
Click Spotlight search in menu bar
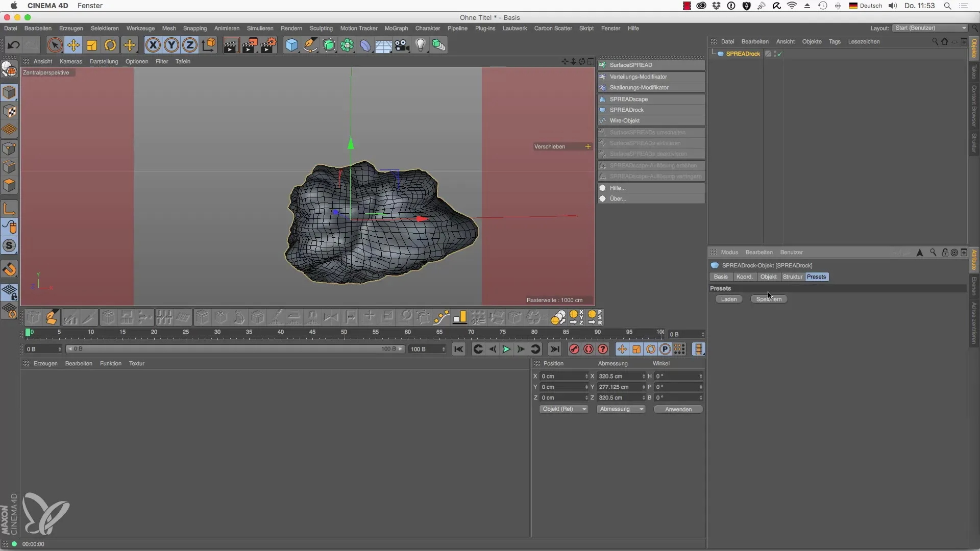[x=947, y=6]
